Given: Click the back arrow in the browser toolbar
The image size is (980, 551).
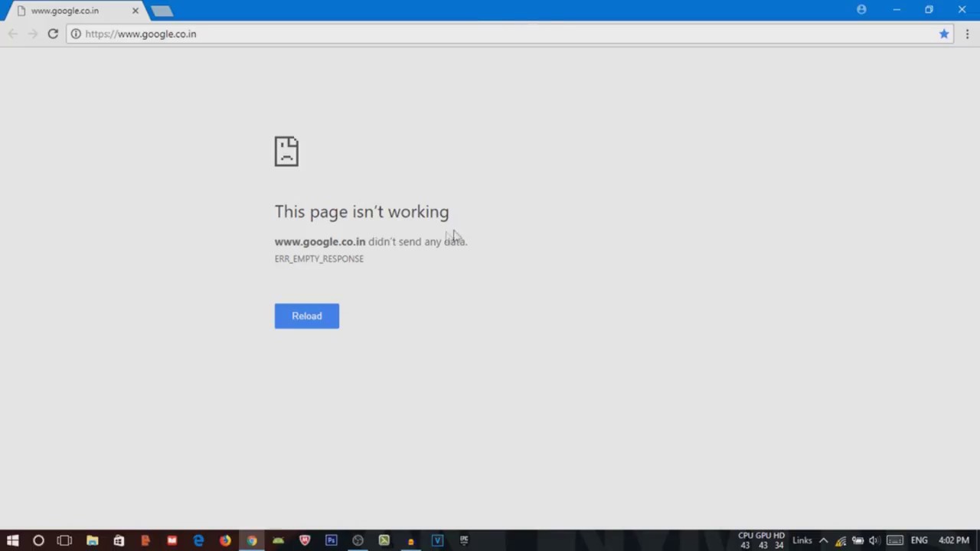Looking at the screenshot, I should (12, 34).
